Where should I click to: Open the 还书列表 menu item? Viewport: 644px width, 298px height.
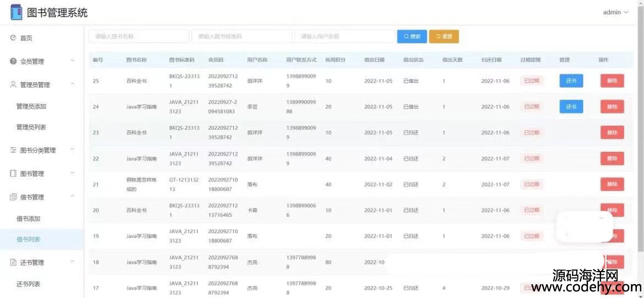(x=28, y=284)
